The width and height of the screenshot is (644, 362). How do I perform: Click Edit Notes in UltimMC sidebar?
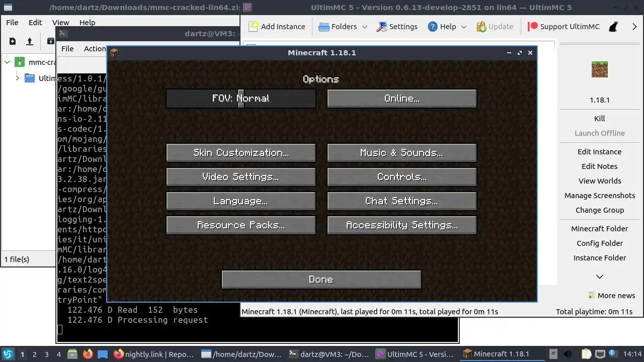[600, 166]
